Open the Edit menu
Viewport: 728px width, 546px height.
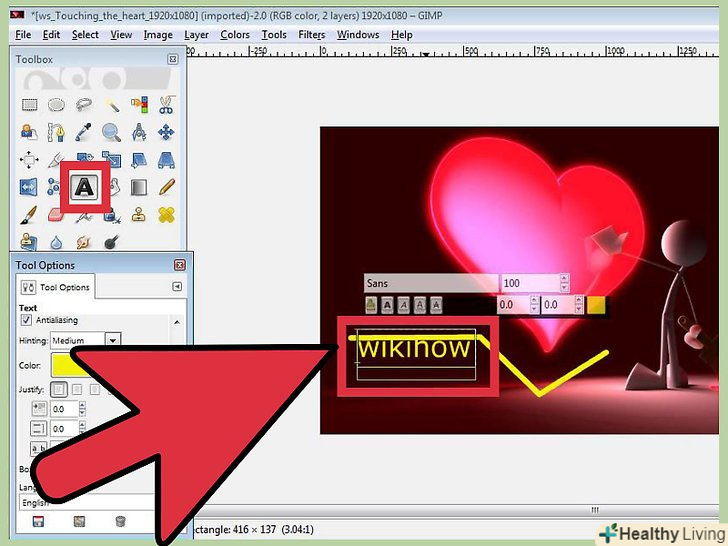pyautogui.click(x=51, y=35)
